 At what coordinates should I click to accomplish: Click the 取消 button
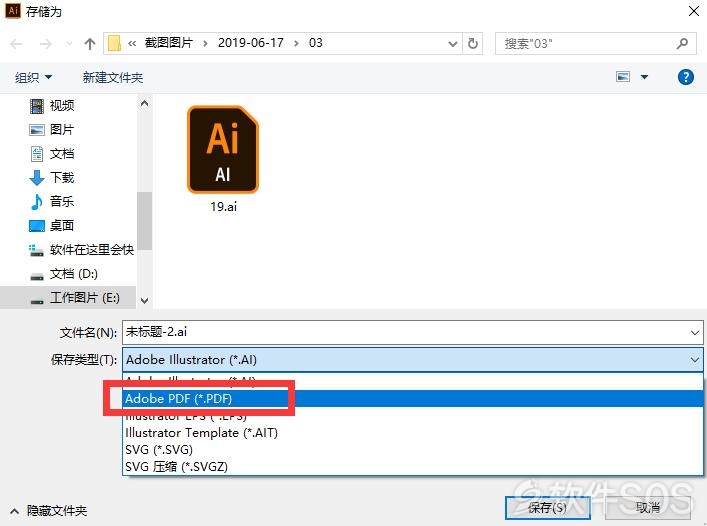(648, 508)
